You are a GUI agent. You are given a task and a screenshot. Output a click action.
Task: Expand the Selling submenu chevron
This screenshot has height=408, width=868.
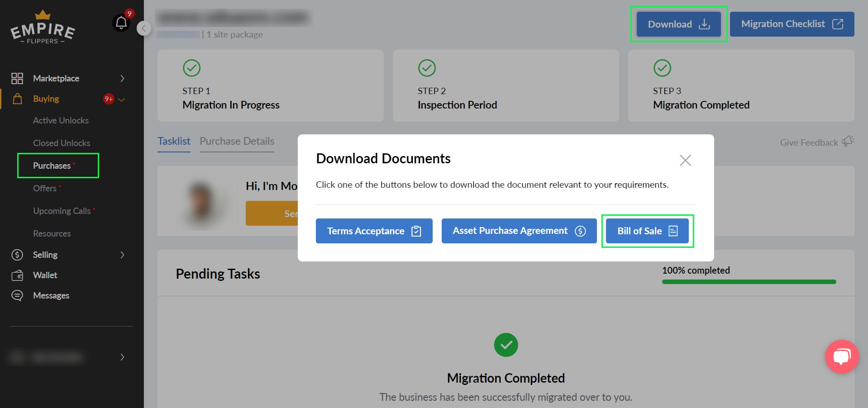pos(122,255)
